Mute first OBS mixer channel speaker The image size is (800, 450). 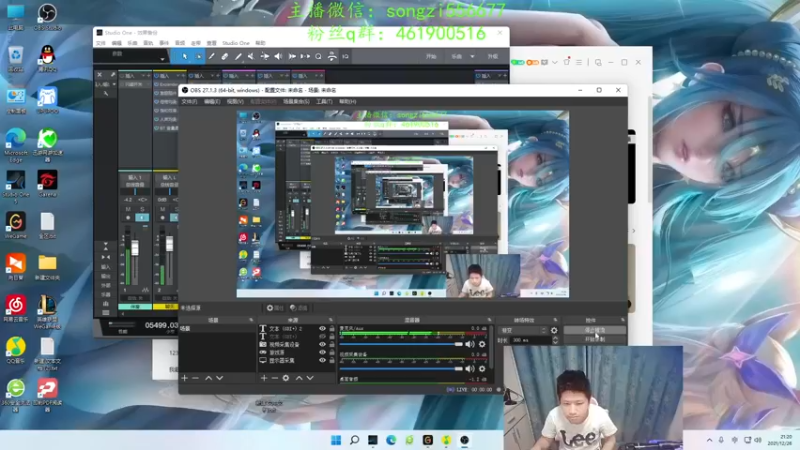pos(470,344)
